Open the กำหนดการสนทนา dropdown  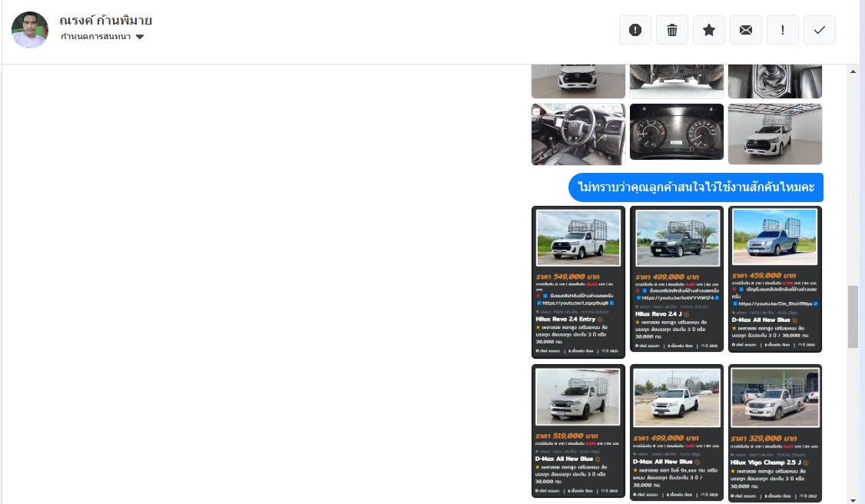(x=102, y=36)
